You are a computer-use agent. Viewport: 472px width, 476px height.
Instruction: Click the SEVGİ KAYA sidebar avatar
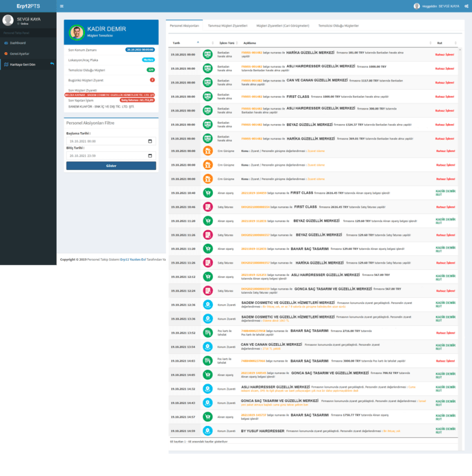[x=8, y=20]
